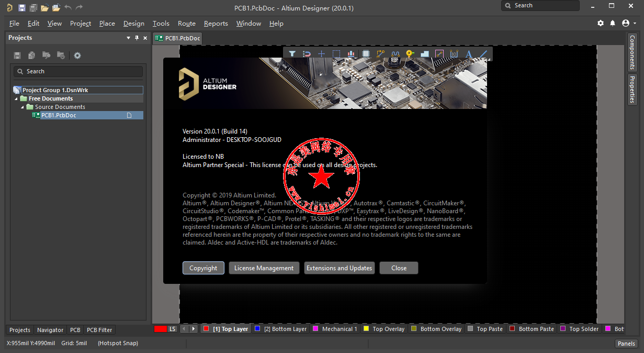Click the Projects panel save icon
Screen dimensions: 644x353
[17, 56]
